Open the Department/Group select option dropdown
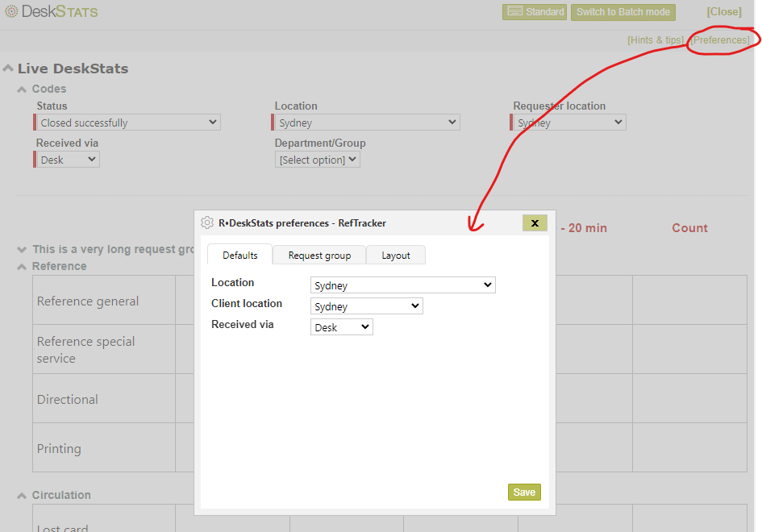 318,160
